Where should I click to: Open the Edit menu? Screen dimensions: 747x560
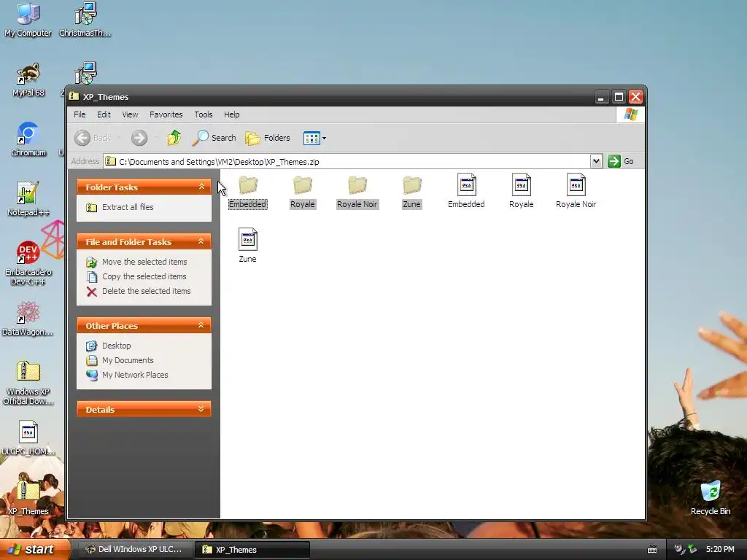click(x=104, y=114)
